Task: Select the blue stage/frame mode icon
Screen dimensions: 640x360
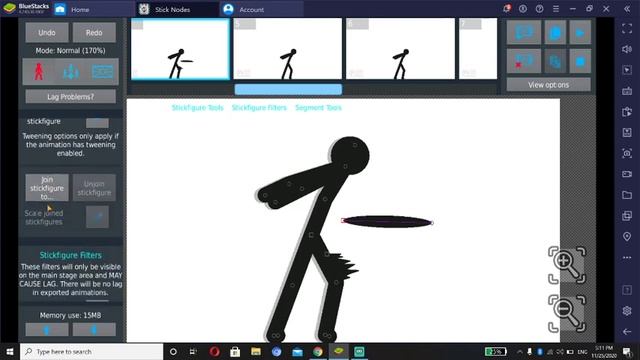Action: (x=102, y=72)
